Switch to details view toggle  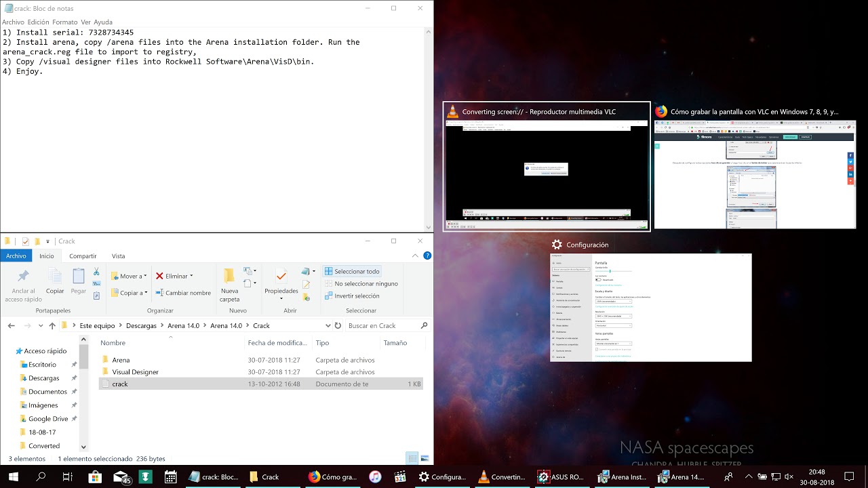(x=412, y=458)
